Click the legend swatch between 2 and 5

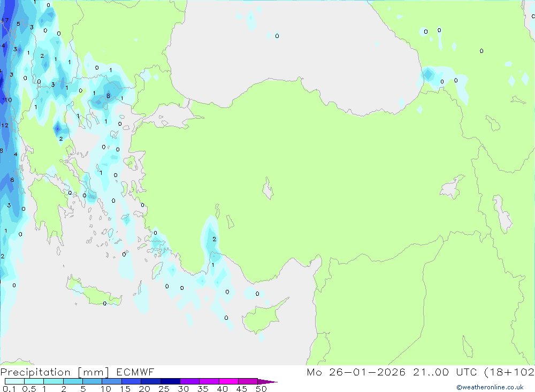pos(73,381)
